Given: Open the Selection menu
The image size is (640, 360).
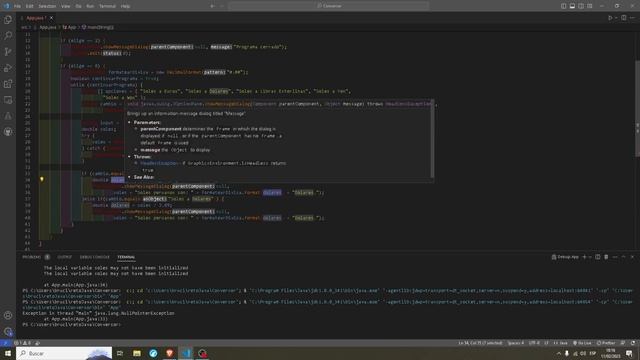Looking at the screenshot, I should tap(47, 6).
